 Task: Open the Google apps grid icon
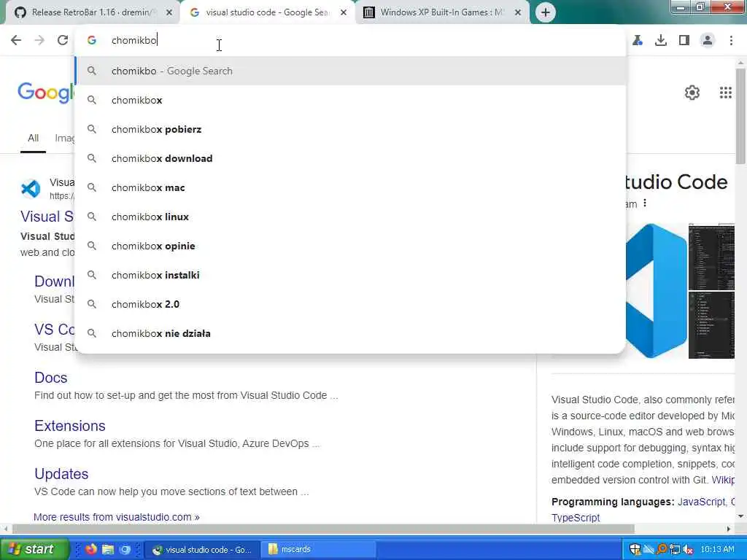click(726, 93)
